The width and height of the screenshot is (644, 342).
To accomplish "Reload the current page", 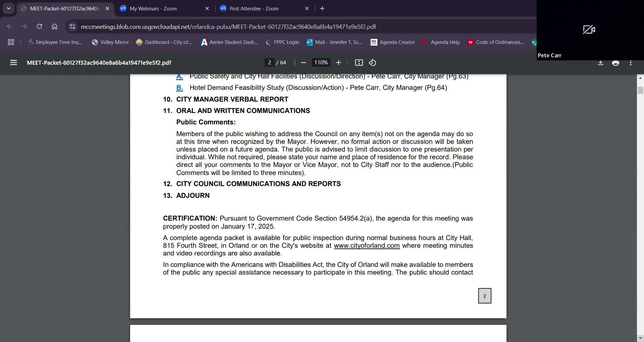I will click(39, 26).
